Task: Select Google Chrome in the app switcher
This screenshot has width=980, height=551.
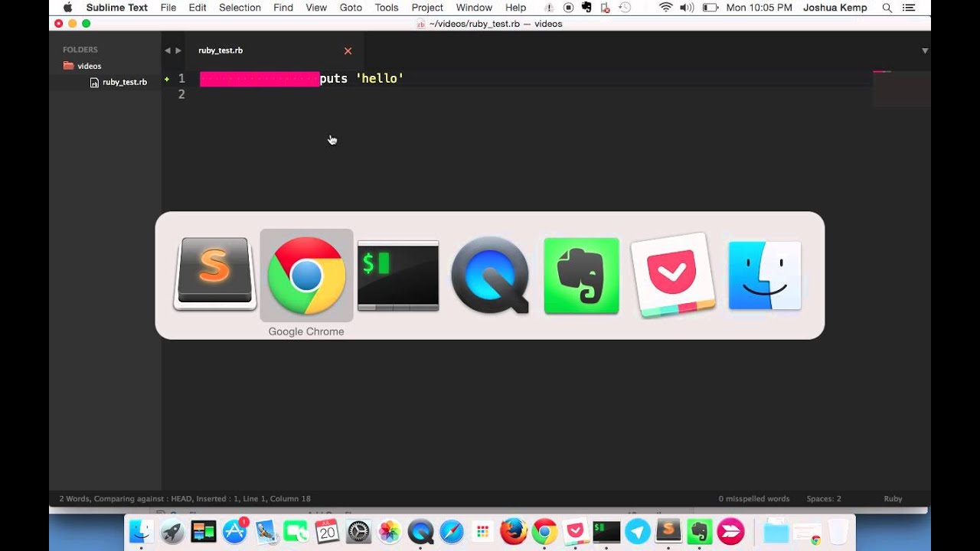Action: pyautogui.click(x=306, y=275)
